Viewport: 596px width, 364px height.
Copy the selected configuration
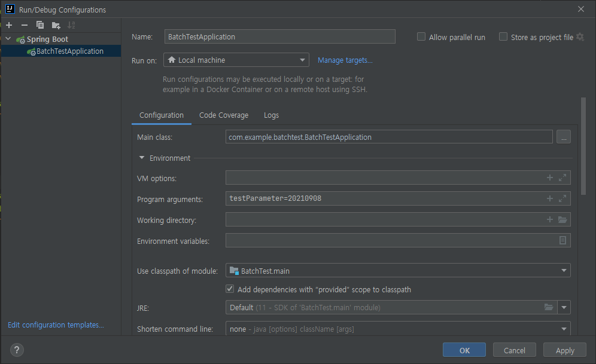click(x=40, y=25)
